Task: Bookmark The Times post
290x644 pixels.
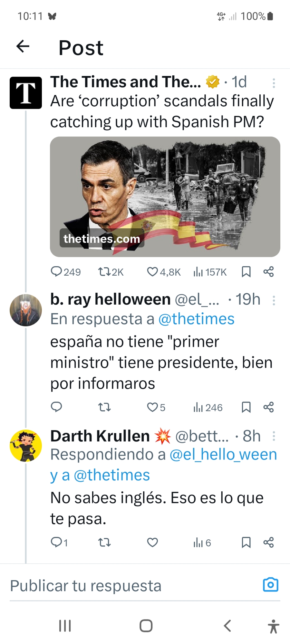Action: (246, 272)
